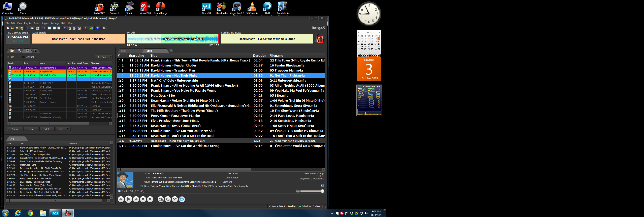Toggle repeat current track button
This screenshot has height=217, width=644.
pyautogui.click(x=161, y=199)
